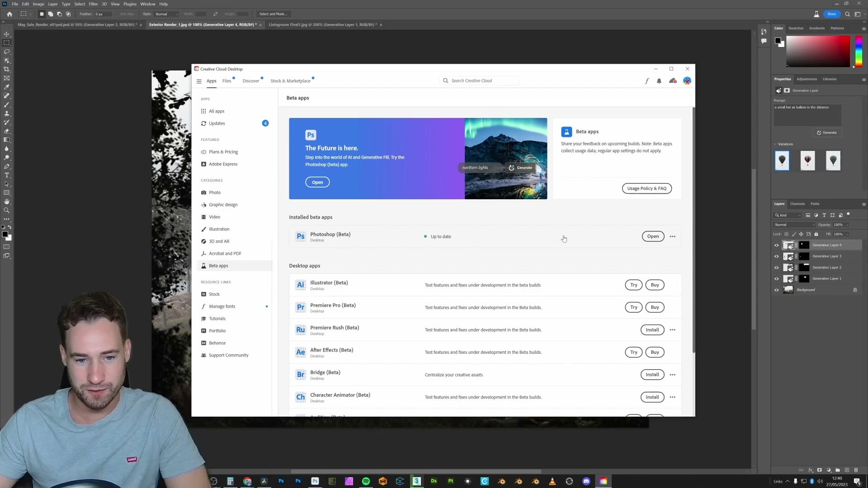Image resolution: width=868 pixels, height=488 pixels.
Task: Click Usage Policy & FAQ button
Action: (646, 188)
